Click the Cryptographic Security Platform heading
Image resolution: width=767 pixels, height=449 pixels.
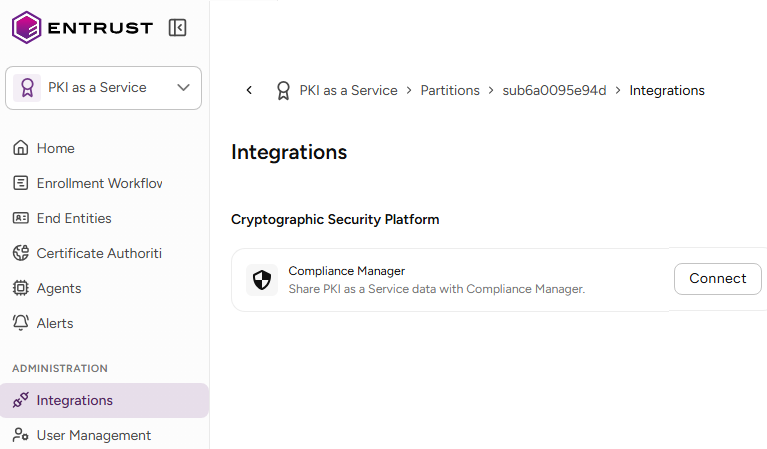[335, 220]
